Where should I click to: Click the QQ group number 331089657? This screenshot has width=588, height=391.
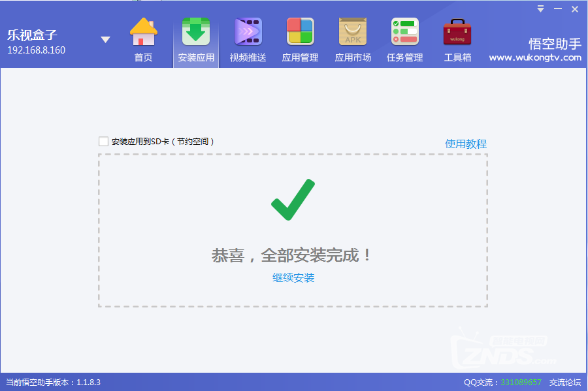click(x=521, y=383)
